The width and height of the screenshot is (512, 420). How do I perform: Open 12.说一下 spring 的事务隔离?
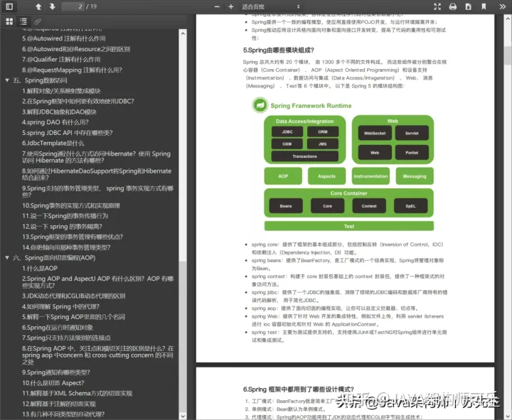(x=63, y=227)
